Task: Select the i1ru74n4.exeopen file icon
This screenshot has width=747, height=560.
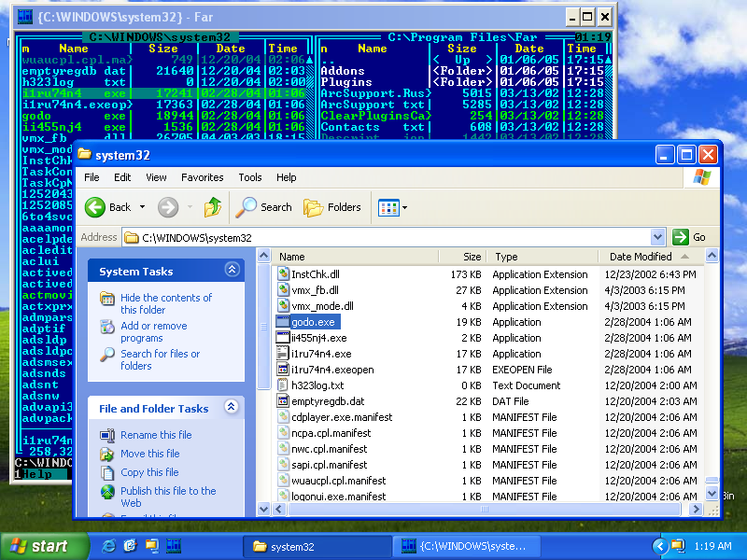Action: pyautogui.click(x=283, y=369)
